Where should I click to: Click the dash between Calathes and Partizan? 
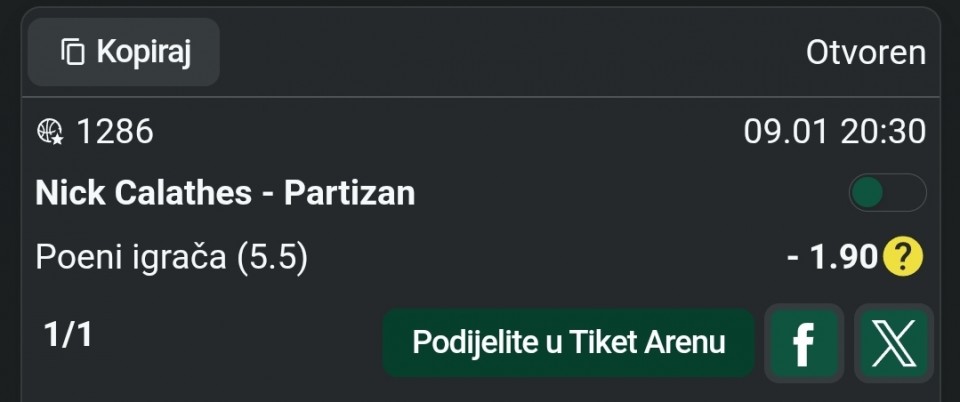(268, 193)
